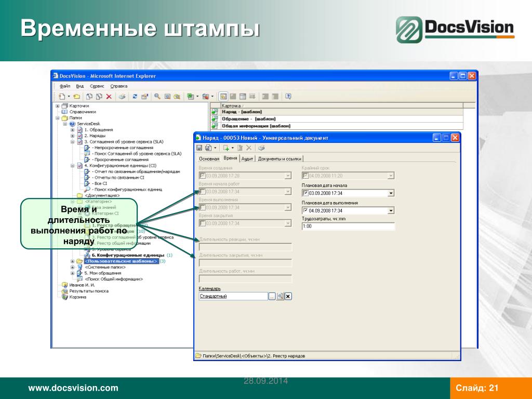This screenshot has height=399, width=532.
Task: Click the save and close icon in Наряд window
Action: (x=208, y=148)
